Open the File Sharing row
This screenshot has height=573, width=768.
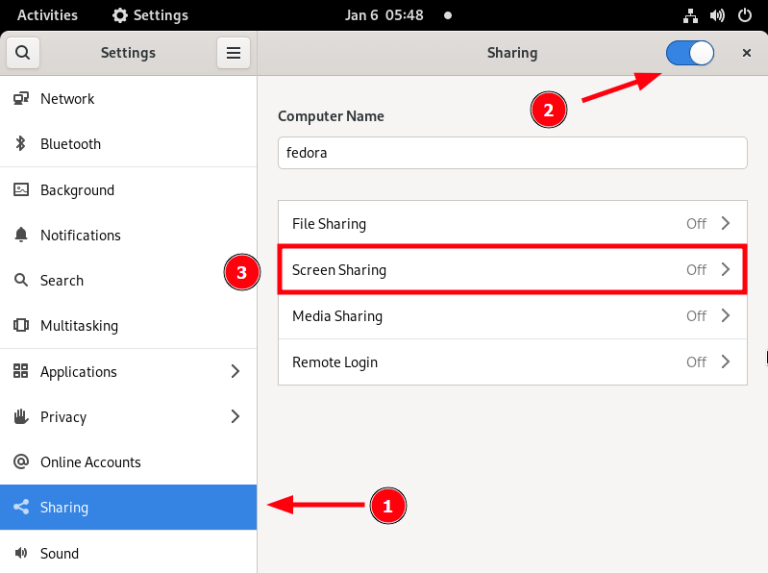(512, 223)
